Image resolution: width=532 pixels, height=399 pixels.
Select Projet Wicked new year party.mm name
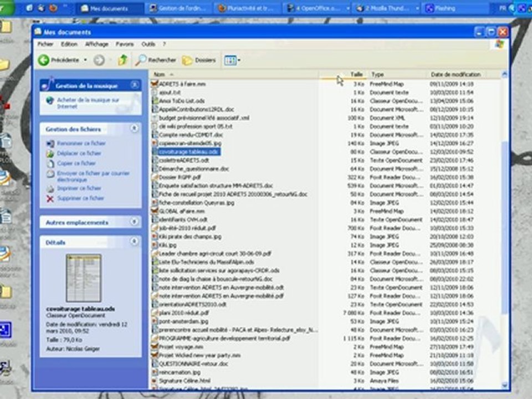[199, 355]
